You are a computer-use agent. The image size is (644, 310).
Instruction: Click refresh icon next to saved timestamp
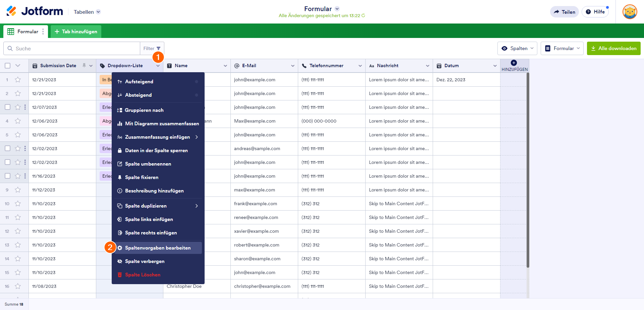pos(363,16)
